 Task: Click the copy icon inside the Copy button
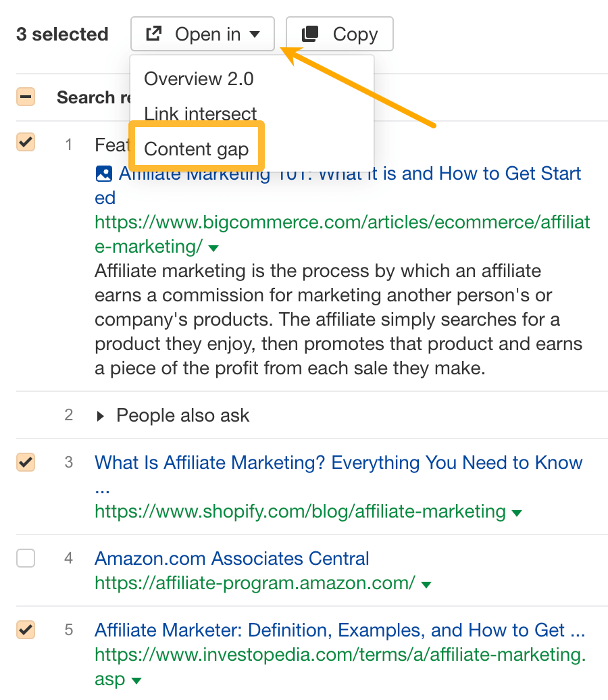310,32
